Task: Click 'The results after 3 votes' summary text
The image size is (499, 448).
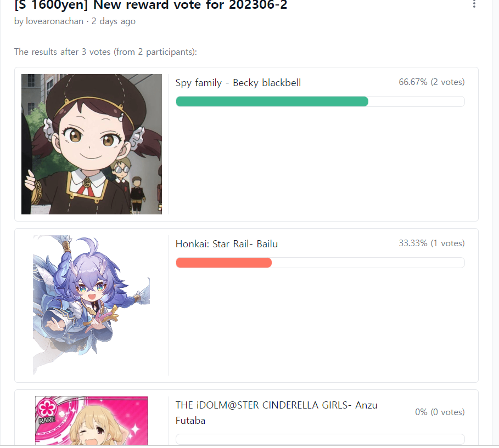Action: [105, 52]
